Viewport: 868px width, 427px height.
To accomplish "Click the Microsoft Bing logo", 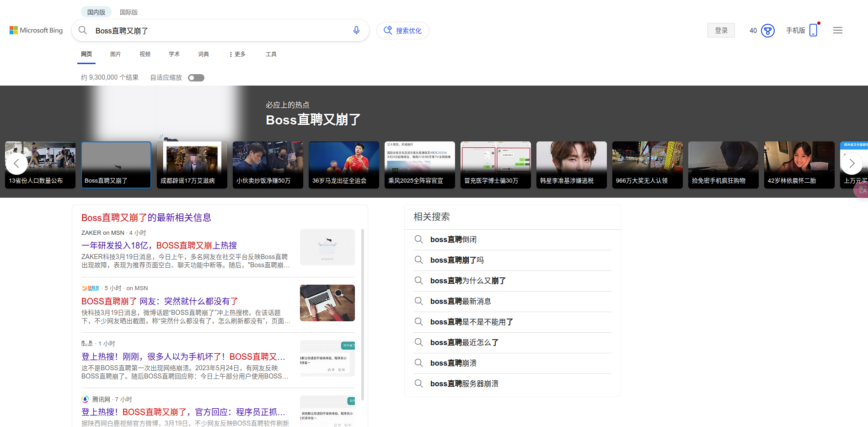I will point(36,30).
